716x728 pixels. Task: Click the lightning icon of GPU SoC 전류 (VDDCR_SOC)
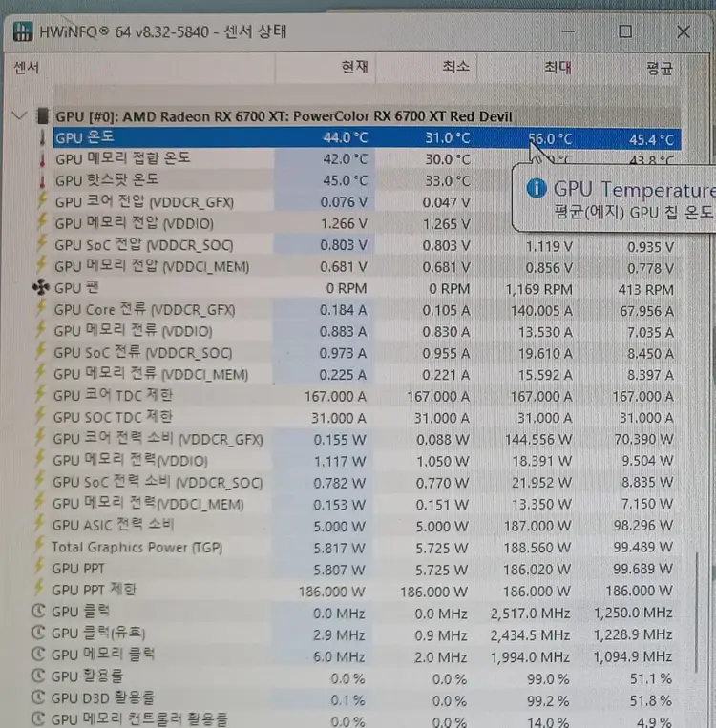point(40,352)
